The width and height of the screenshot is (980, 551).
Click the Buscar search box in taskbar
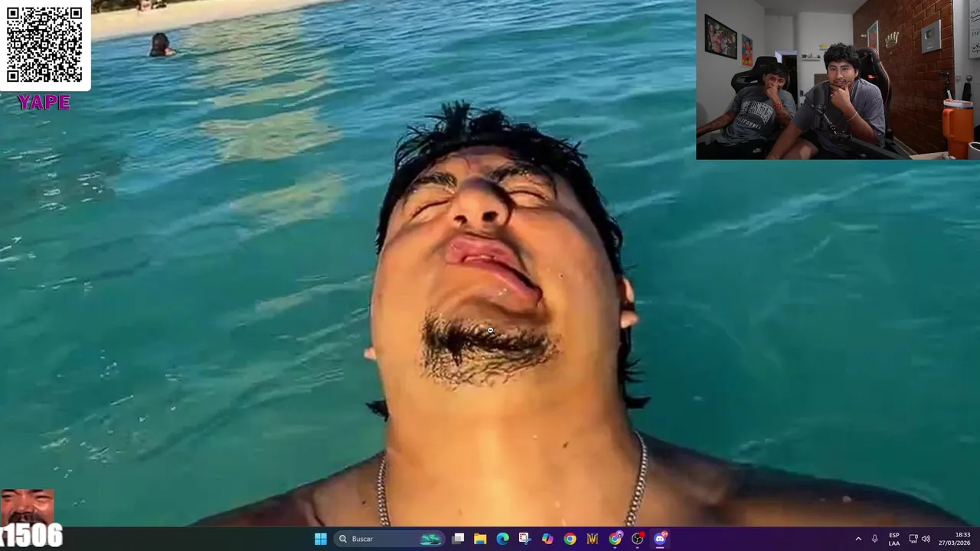point(390,539)
